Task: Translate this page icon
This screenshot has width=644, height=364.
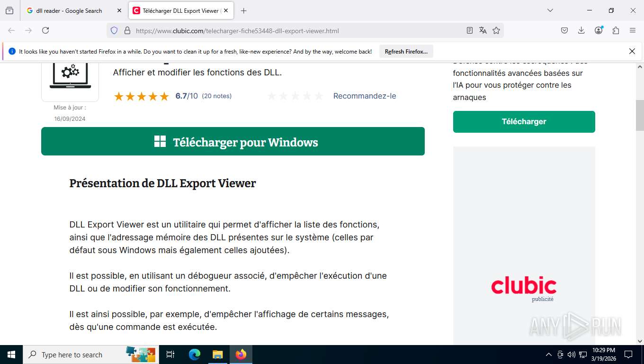Action: tap(483, 30)
